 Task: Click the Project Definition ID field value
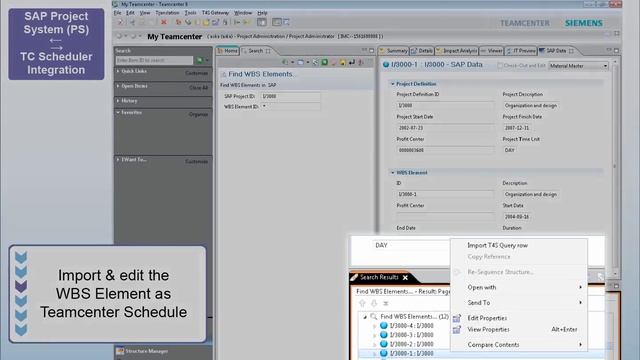(445, 106)
